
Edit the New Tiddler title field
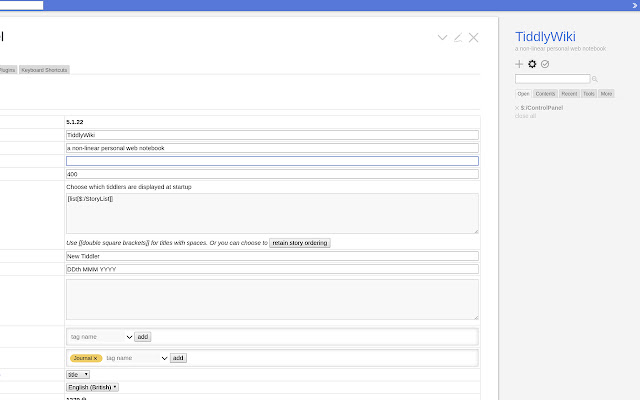272,256
